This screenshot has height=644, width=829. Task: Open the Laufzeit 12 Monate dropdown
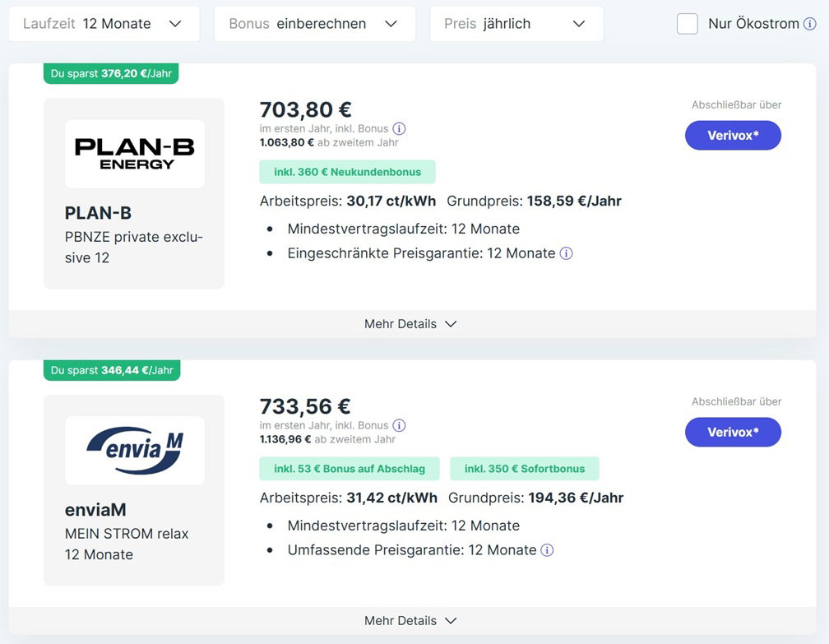click(104, 24)
